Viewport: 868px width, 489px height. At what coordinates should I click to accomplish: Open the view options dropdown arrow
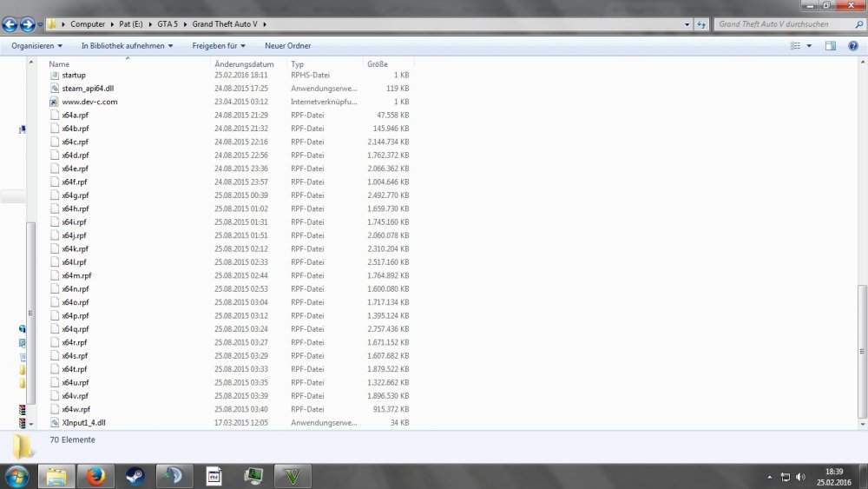pyautogui.click(x=809, y=46)
